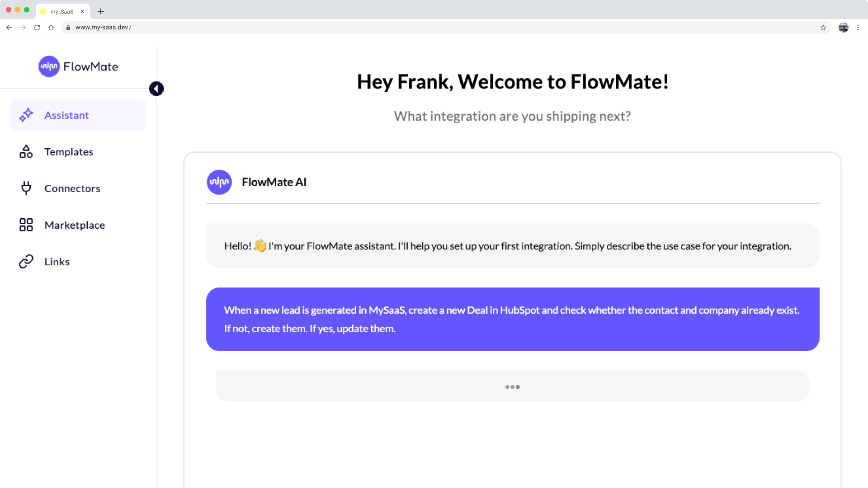Click the Assistant sparkle icon
The image size is (868, 488).
pyautogui.click(x=26, y=115)
